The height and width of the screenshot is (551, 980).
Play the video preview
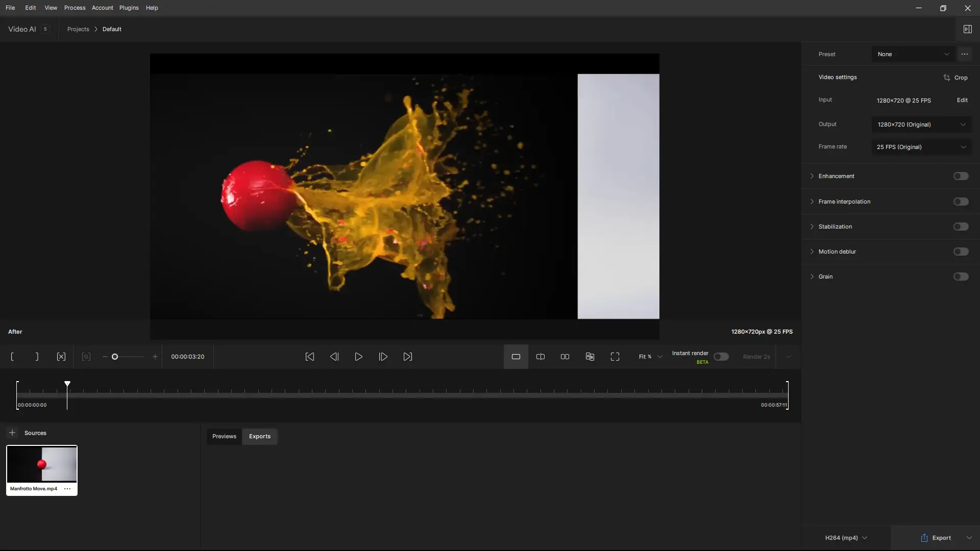[359, 357]
